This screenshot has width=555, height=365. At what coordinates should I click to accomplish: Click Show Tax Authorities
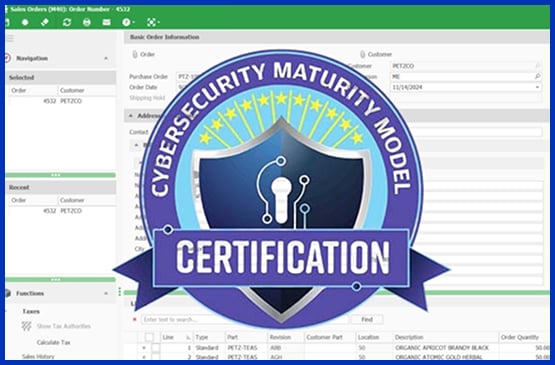pos(64,326)
